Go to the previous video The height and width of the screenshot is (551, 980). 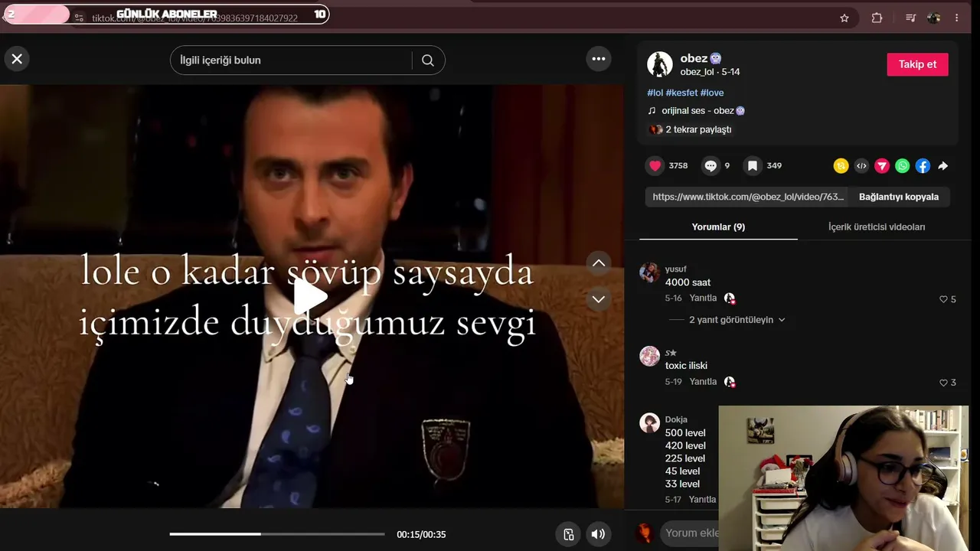tap(599, 263)
